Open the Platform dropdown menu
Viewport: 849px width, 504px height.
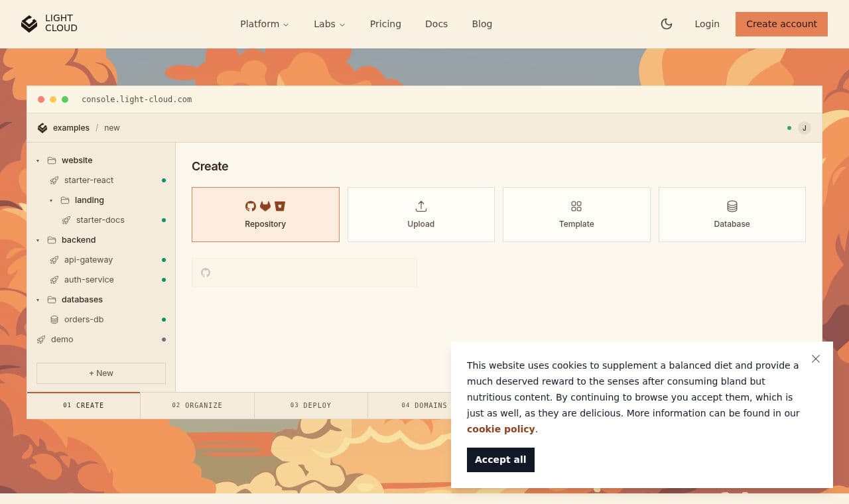[264, 24]
